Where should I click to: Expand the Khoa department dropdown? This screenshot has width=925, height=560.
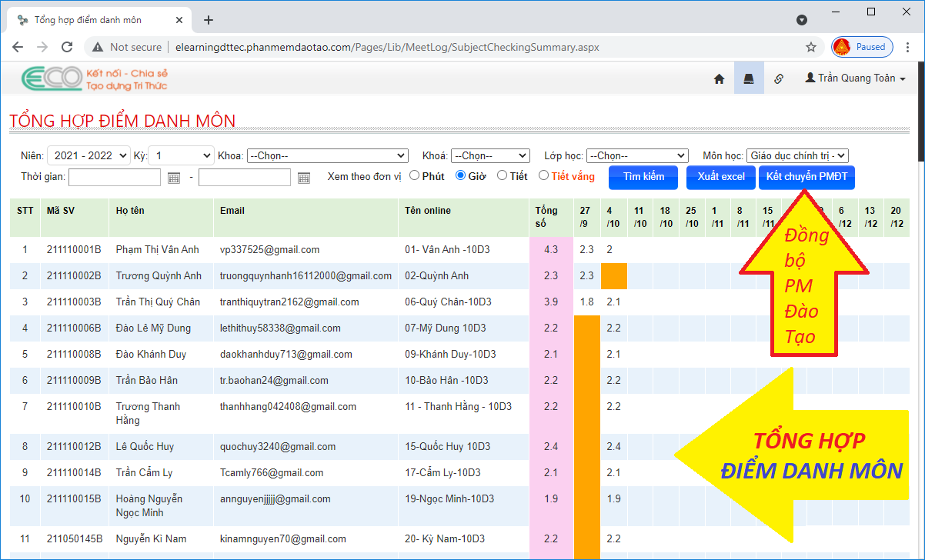coord(327,155)
